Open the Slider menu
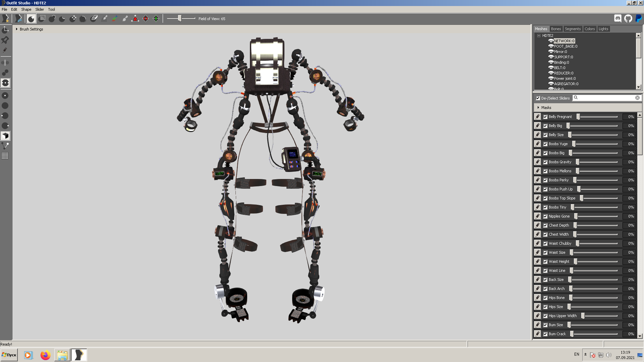 click(40, 9)
